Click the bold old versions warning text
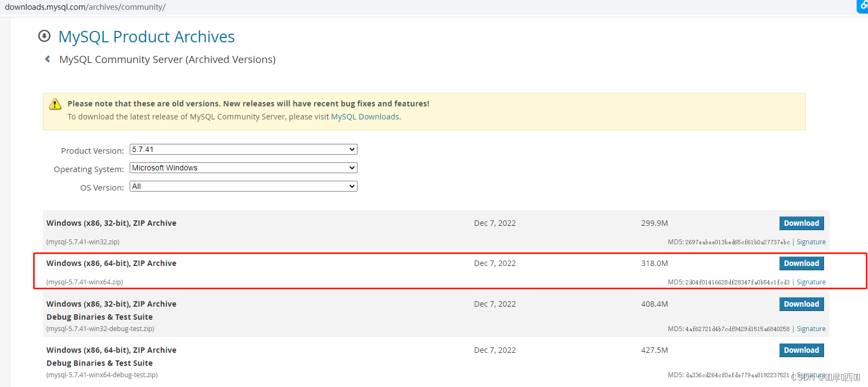 pos(248,104)
